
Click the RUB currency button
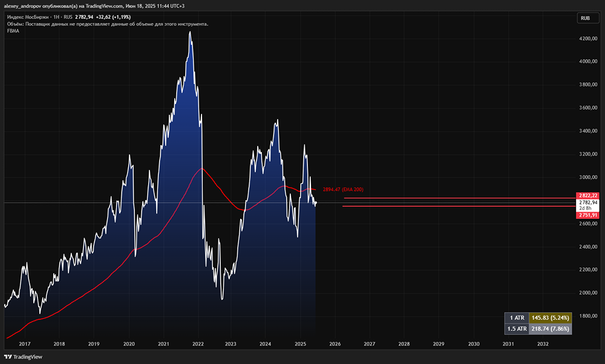(x=587, y=18)
